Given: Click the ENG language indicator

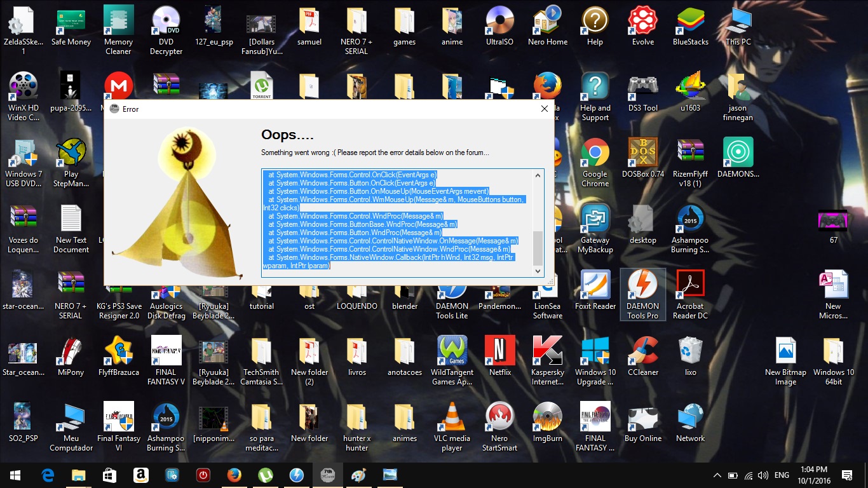Looking at the screenshot, I should (x=782, y=475).
